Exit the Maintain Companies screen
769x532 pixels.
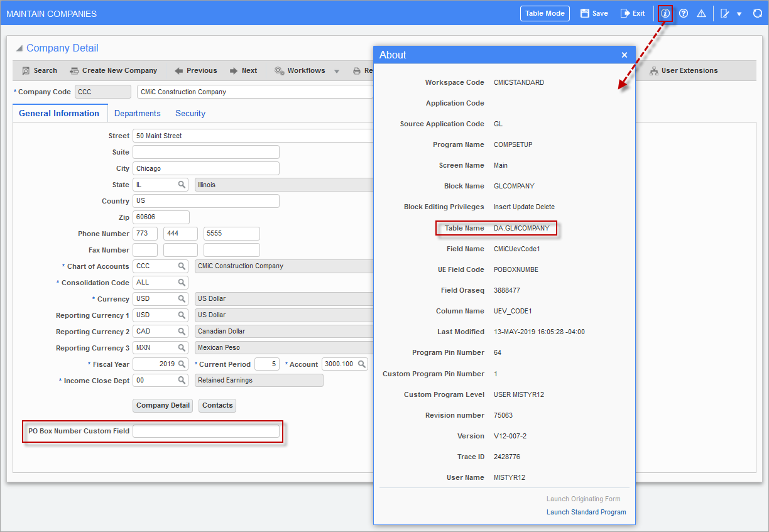click(632, 13)
